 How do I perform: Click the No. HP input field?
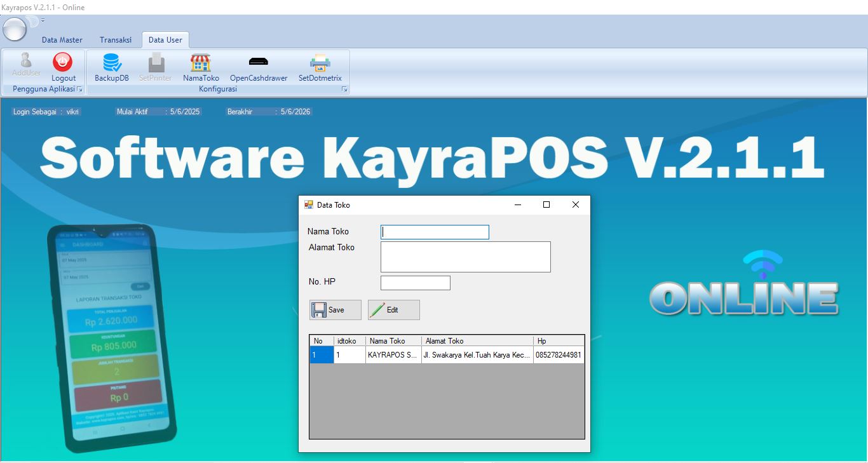point(415,283)
